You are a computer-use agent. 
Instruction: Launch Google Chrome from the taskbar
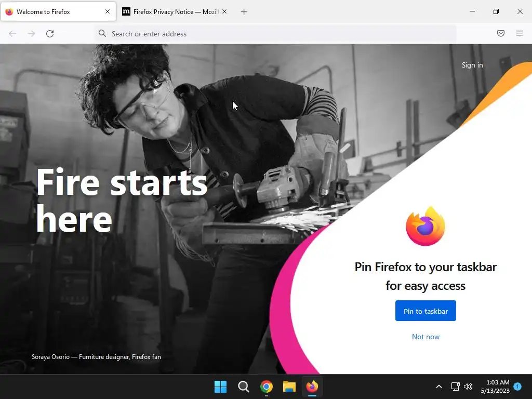[267, 387]
